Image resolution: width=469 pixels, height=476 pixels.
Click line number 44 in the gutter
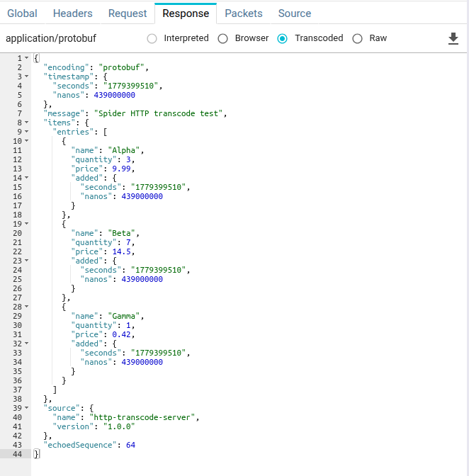coord(17,454)
